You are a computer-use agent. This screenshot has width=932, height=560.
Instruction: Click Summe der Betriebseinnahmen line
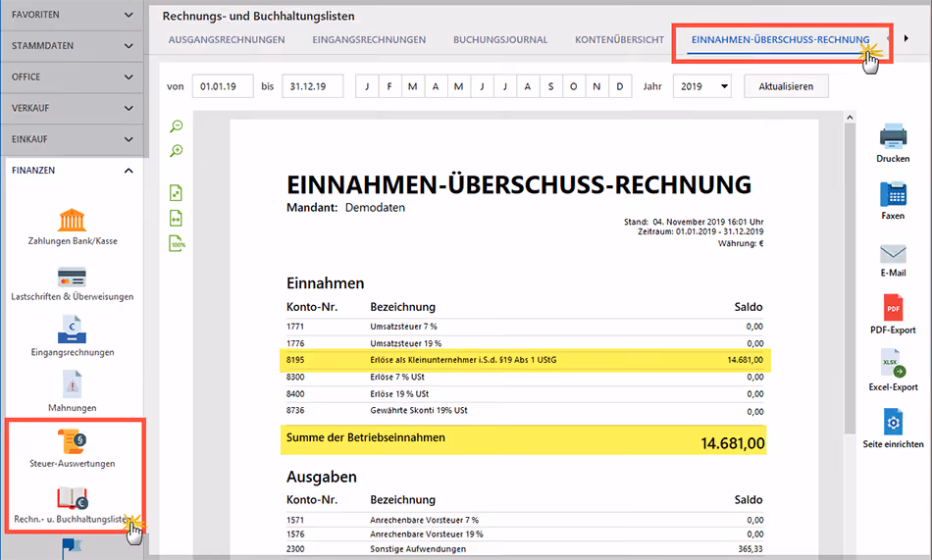(523, 440)
